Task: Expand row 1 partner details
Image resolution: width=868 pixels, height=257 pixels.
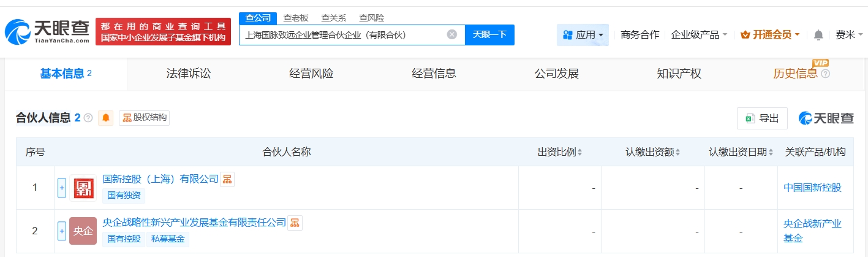Action: [x=61, y=188]
